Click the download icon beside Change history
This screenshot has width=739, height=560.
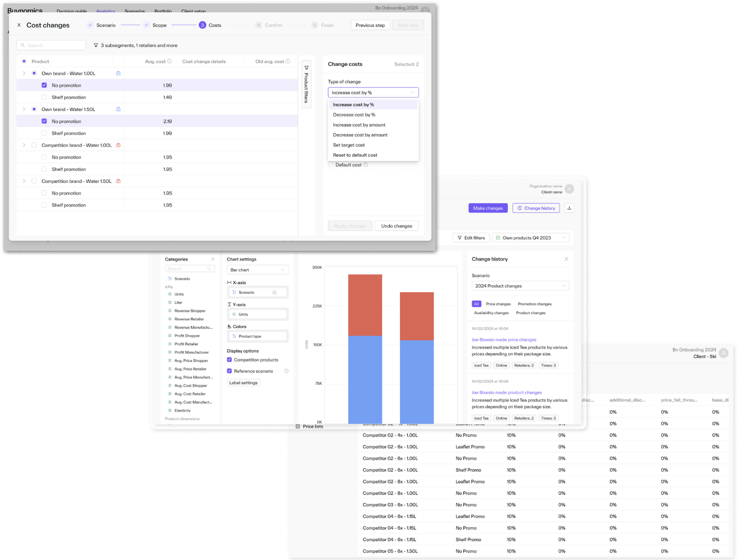[569, 208]
